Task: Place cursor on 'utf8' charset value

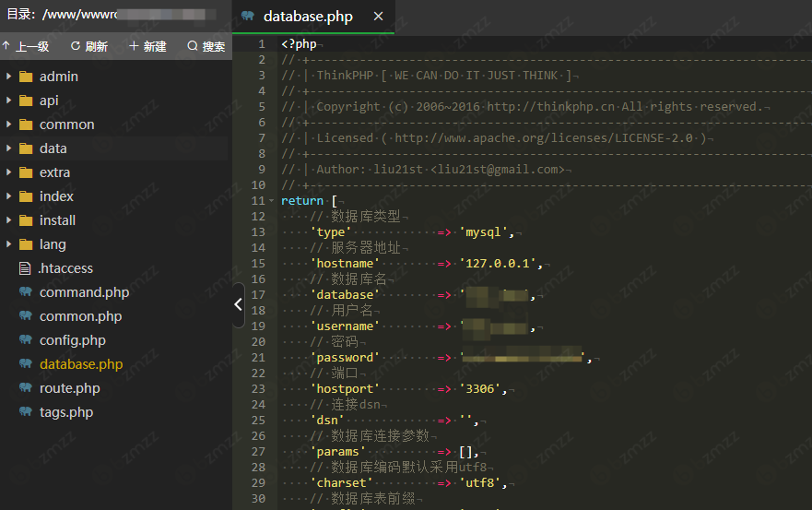Action: [480, 482]
